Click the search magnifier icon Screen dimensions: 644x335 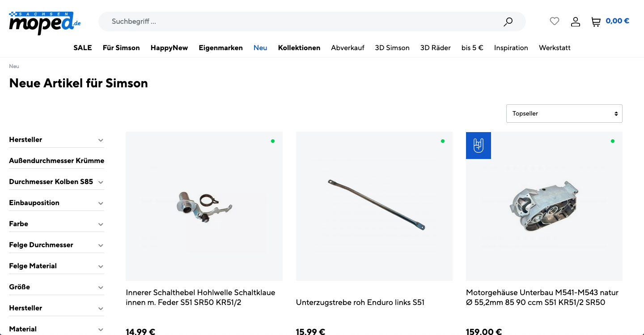[x=508, y=21]
